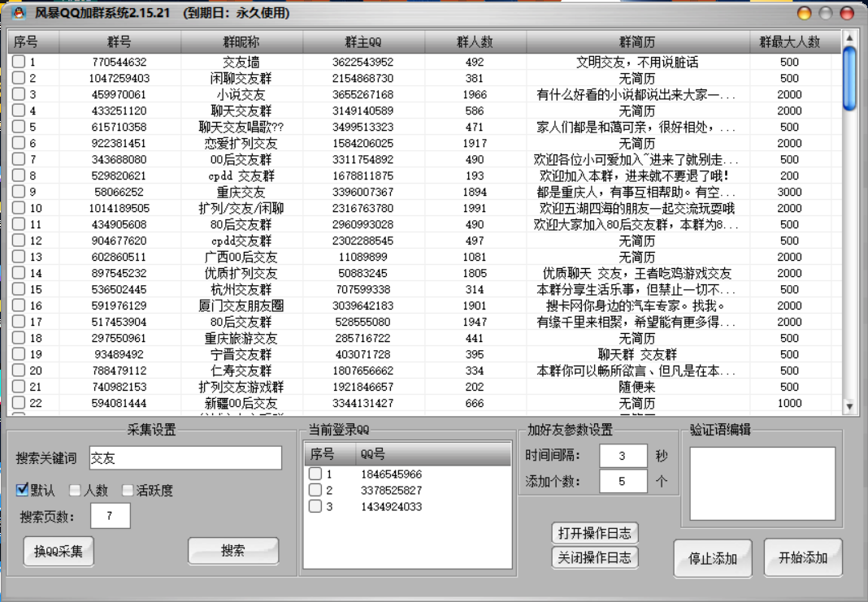Close the log with 关闭操作日志

tap(595, 558)
